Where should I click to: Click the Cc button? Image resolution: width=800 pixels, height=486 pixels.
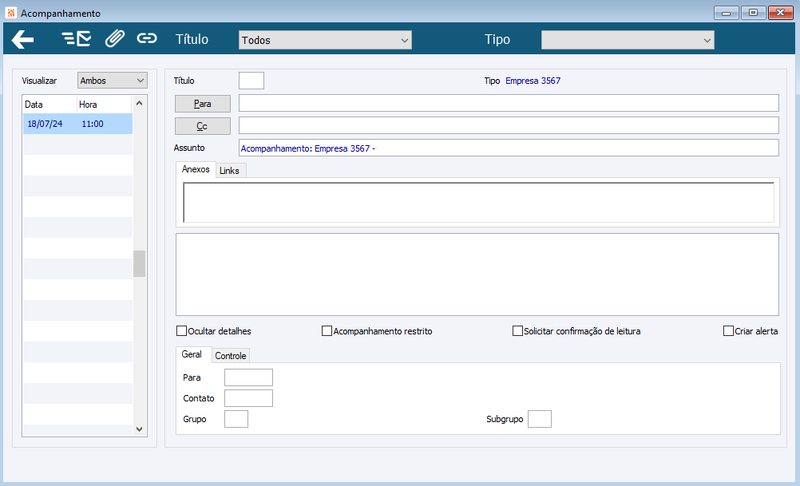point(203,126)
